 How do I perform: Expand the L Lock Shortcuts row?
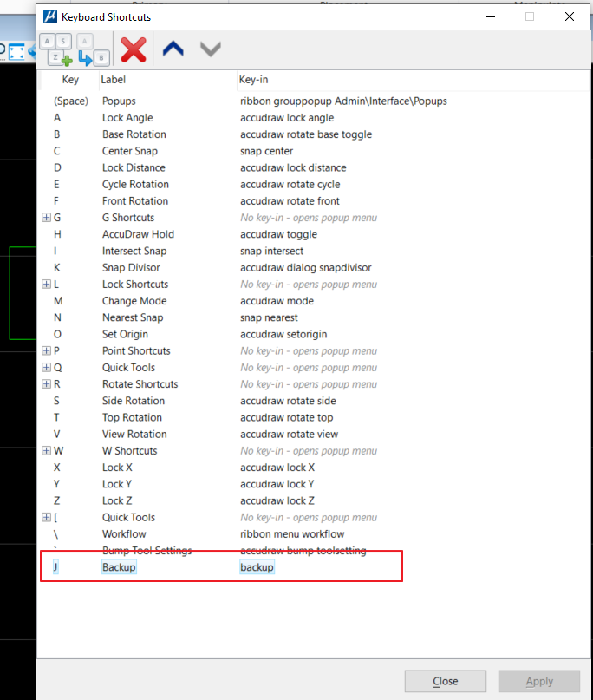(47, 284)
